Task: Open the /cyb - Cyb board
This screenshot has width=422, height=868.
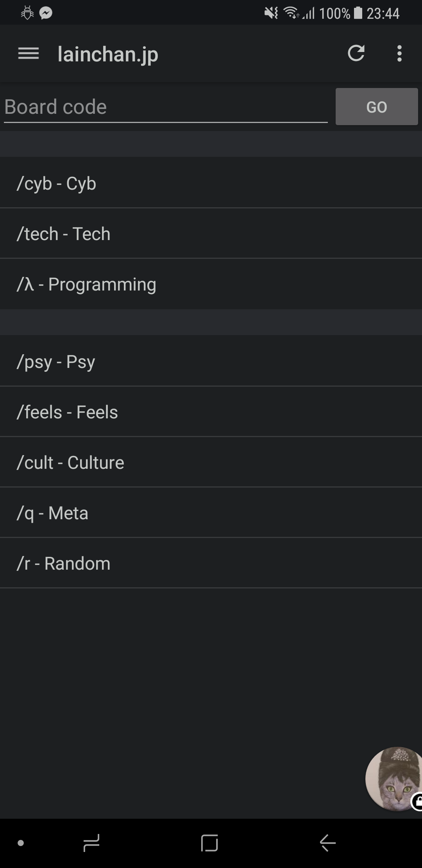Action: (211, 183)
